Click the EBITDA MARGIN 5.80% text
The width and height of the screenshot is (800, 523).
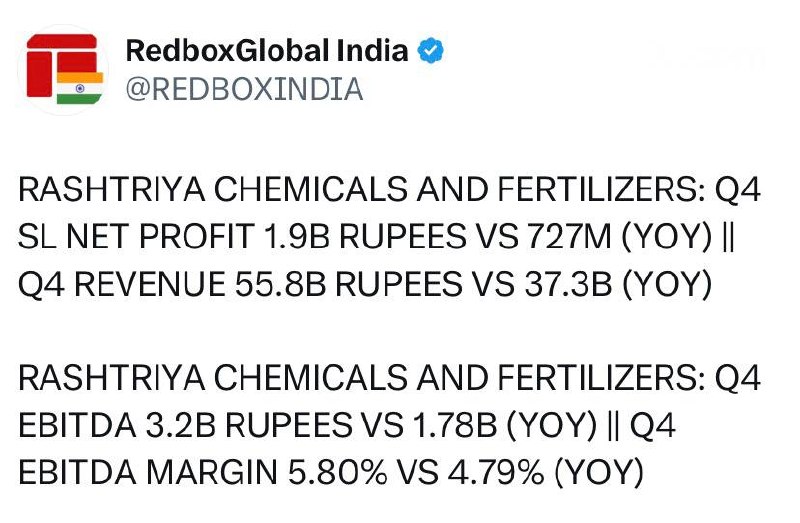[203, 472]
